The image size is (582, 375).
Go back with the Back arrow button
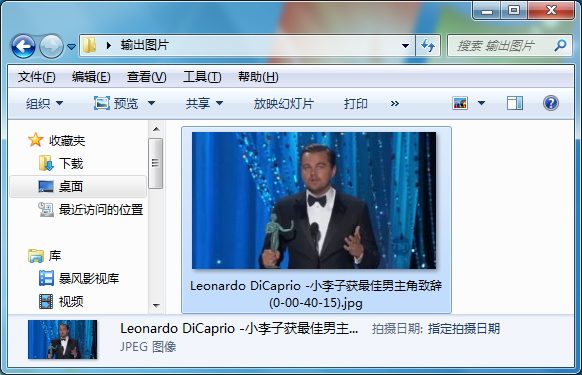click(23, 46)
